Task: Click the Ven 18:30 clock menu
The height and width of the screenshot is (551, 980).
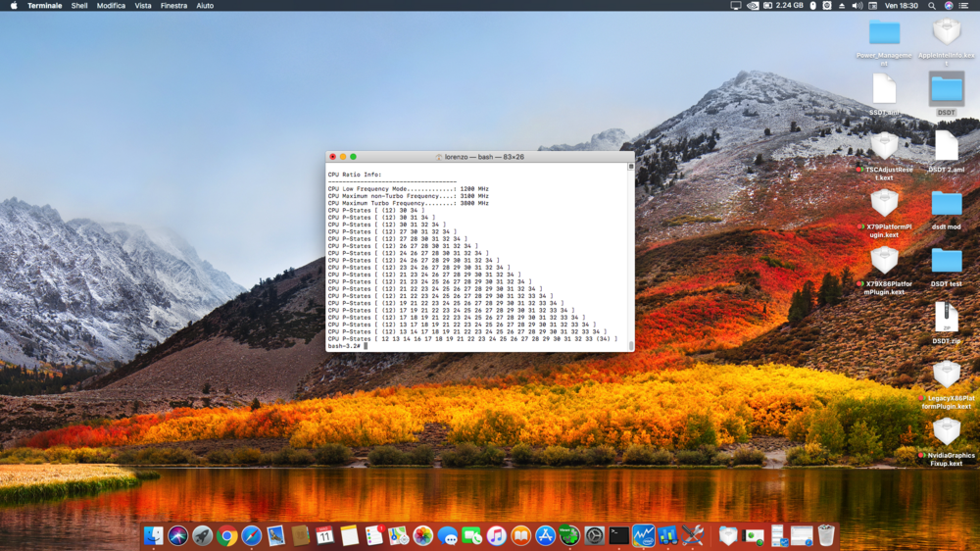Action: pyautogui.click(x=900, y=6)
